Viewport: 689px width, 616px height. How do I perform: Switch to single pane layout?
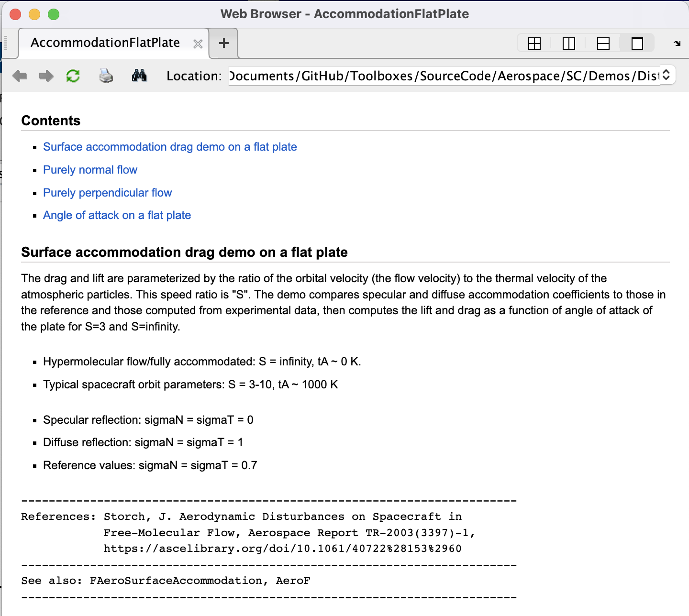[637, 44]
